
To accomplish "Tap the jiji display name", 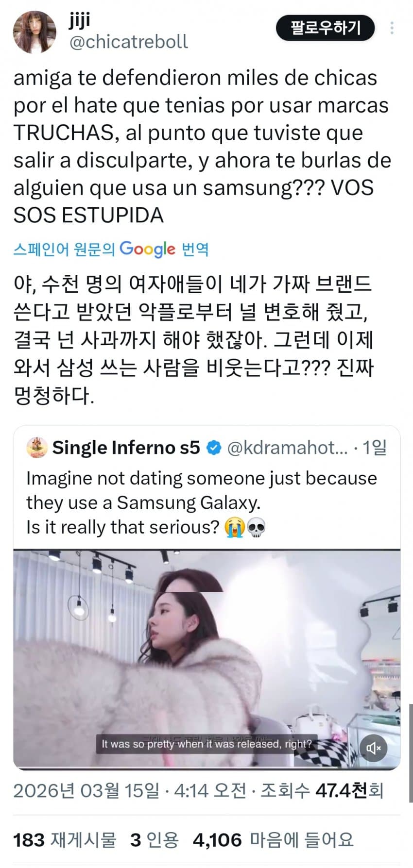I will click(80, 20).
